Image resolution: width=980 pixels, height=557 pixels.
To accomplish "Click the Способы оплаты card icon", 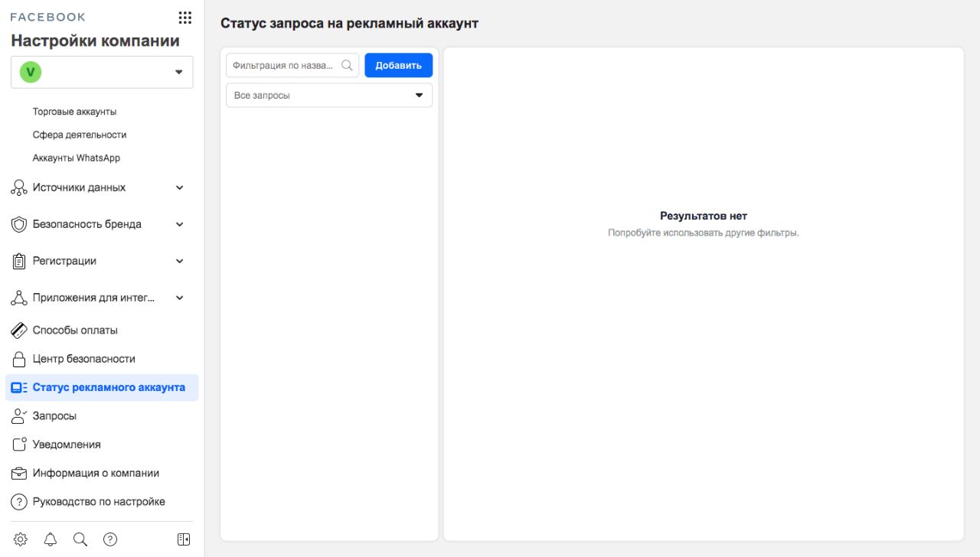I will (19, 331).
